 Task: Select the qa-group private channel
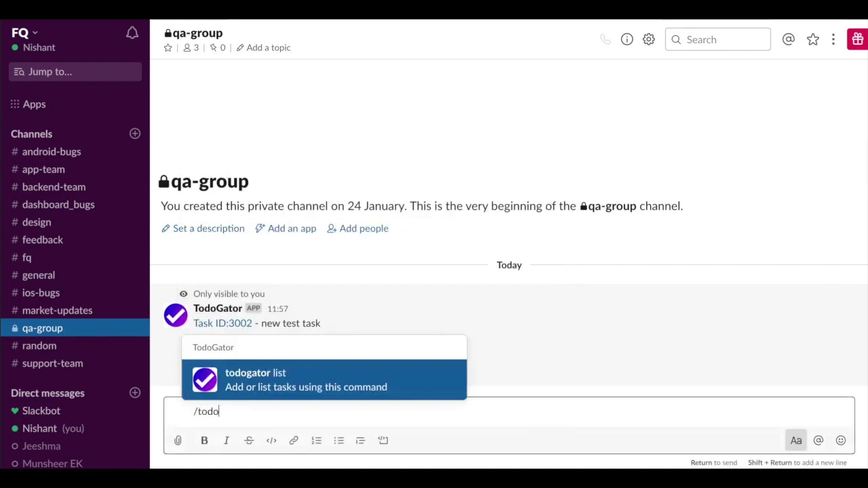tap(75, 328)
